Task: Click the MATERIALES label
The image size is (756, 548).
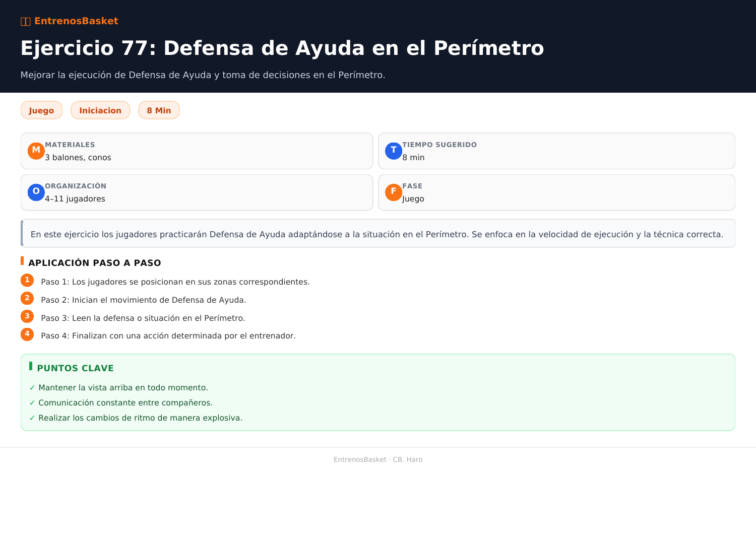Action: 70,145
